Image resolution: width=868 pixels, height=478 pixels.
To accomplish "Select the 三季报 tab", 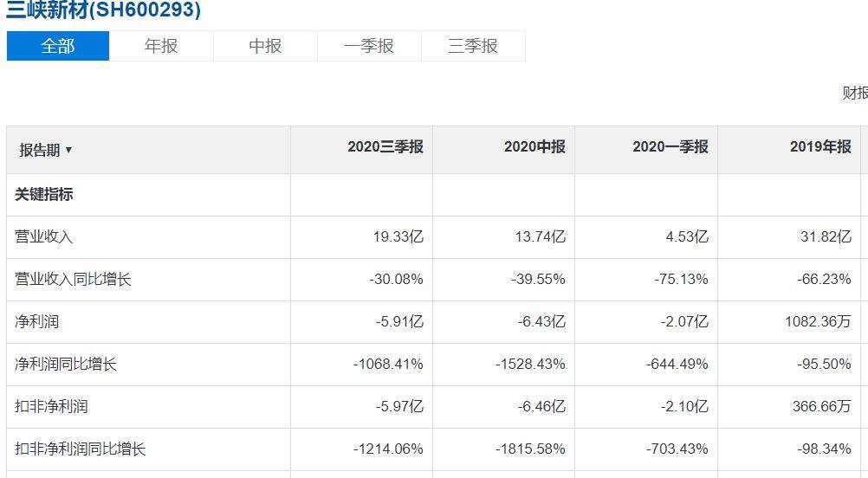I will pos(473,46).
